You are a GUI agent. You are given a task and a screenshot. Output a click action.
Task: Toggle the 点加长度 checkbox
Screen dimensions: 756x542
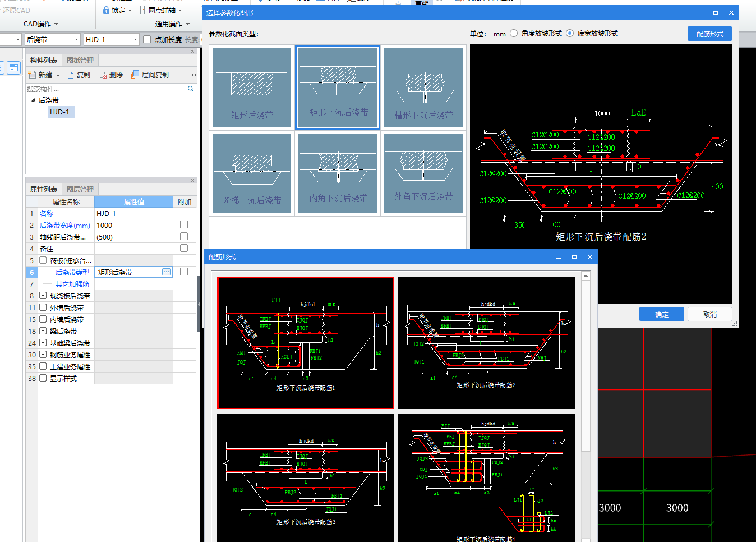(147, 39)
